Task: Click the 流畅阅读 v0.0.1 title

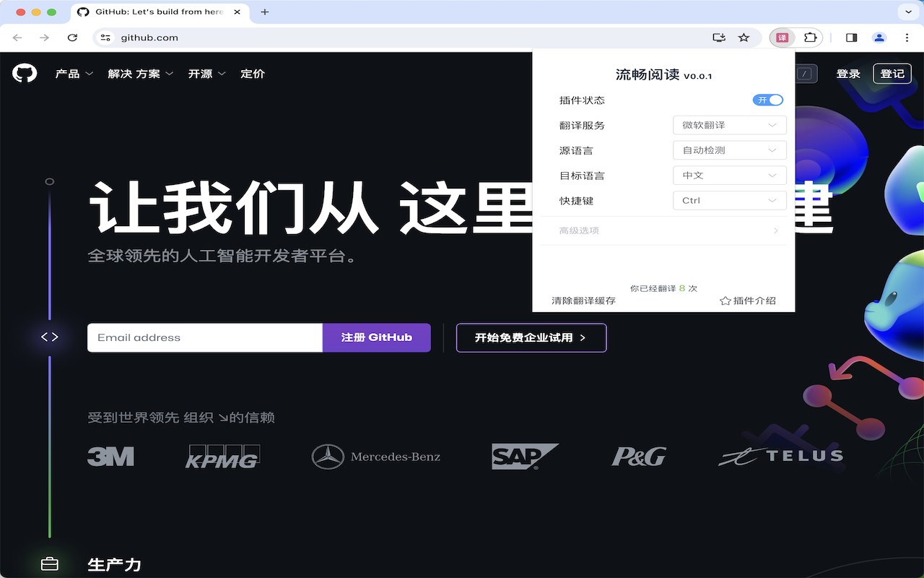Action: pyautogui.click(x=663, y=75)
